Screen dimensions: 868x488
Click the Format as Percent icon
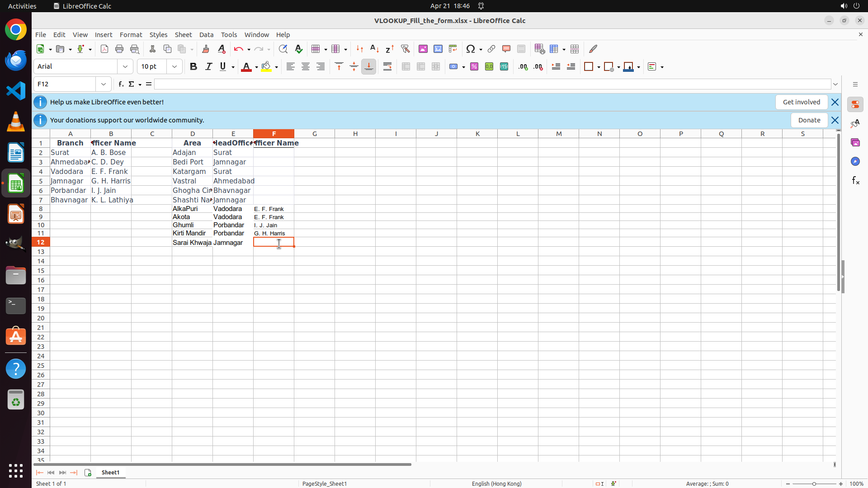click(x=474, y=66)
